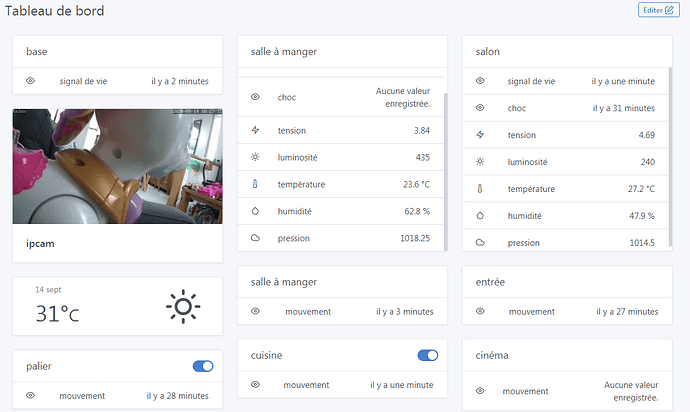
Task: Click the salon card scrollbar
Action: pyautogui.click(x=670, y=157)
